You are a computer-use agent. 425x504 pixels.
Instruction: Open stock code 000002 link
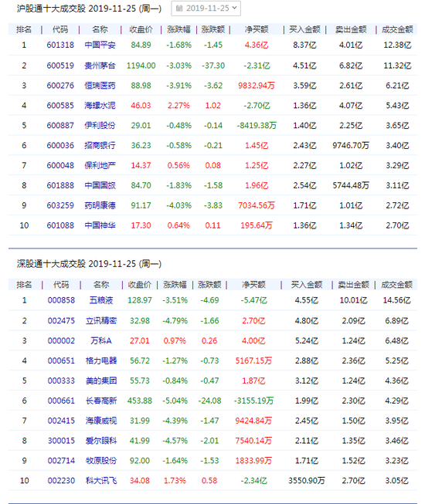61,340
